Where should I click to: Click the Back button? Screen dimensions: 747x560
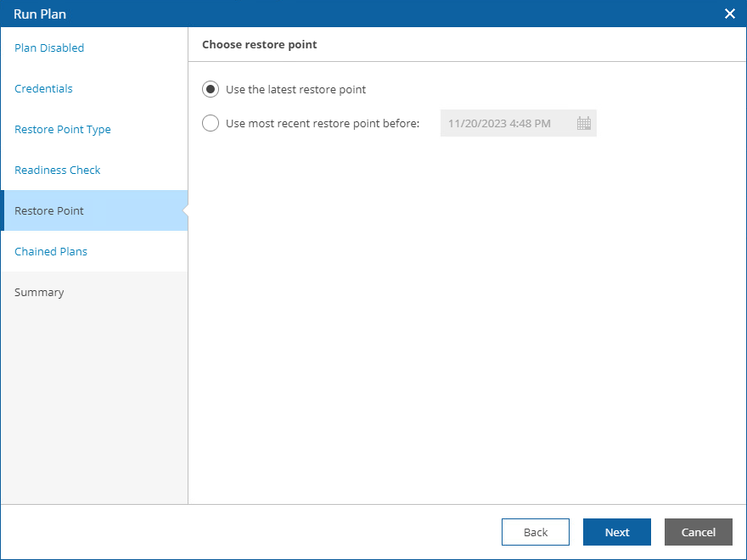pos(536,532)
